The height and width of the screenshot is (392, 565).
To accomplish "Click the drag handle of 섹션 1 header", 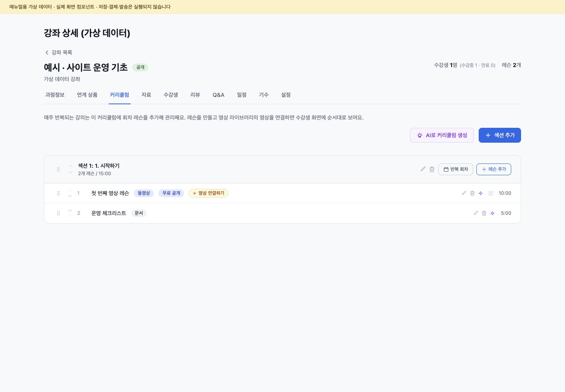I will coord(58,169).
